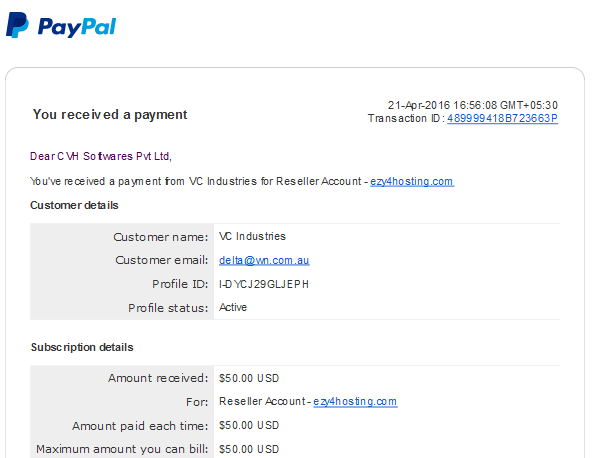Click the PayPal logo icon
This screenshot has width=601, height=458.
click(x=17, y=25)
